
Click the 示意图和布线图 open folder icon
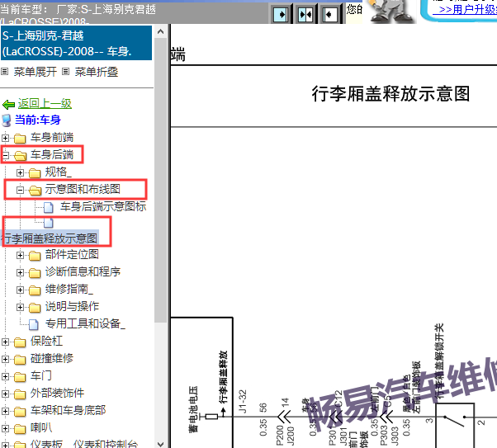[35, 191]
